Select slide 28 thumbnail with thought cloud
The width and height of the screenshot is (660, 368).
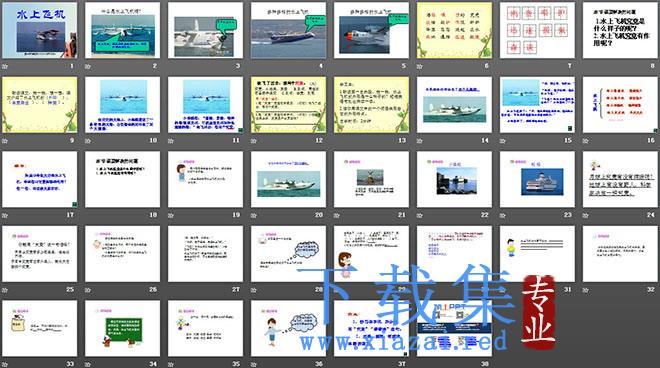click(288, 254)
